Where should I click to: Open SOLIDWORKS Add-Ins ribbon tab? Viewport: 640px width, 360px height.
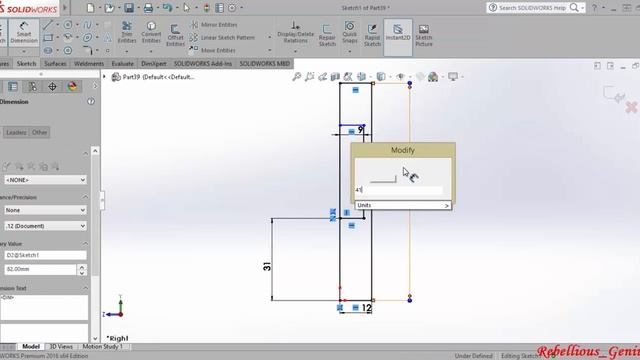[203, 64]
